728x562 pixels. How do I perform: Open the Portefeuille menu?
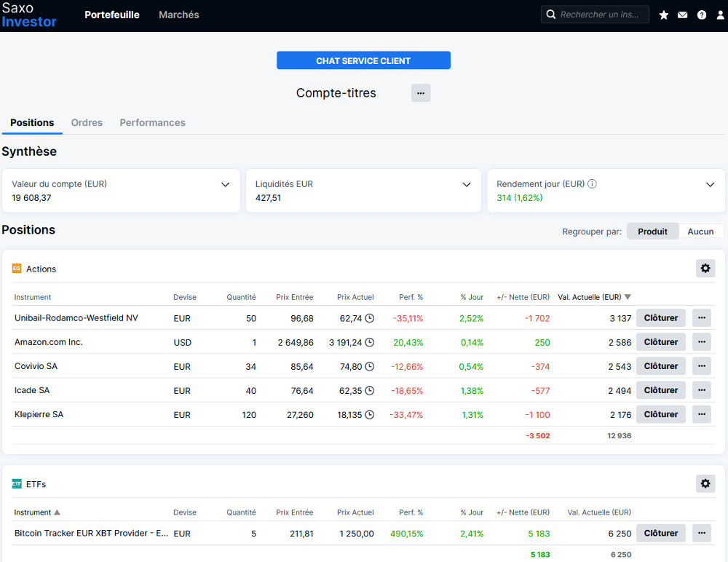click(112, 15)
